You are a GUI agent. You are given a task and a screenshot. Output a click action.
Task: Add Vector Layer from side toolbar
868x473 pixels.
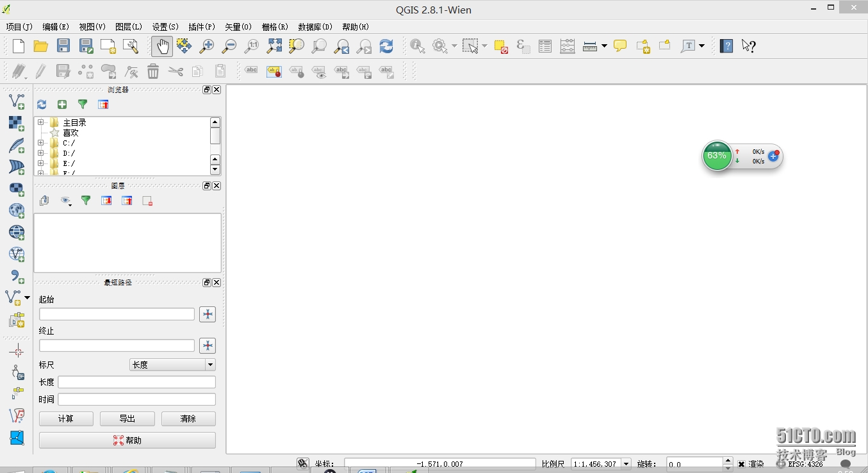[17, 101]
